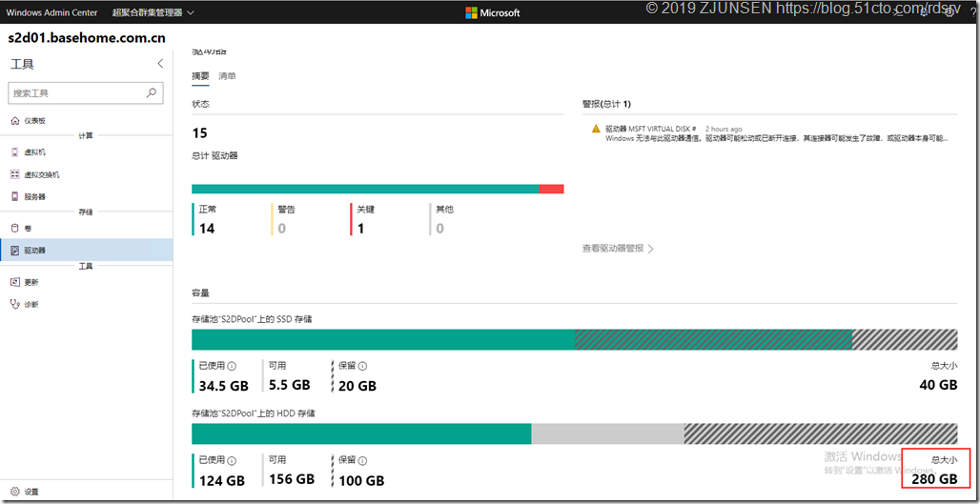
Task: Click the 总计 驱动器 label
Action: click(x=214, y=155)
